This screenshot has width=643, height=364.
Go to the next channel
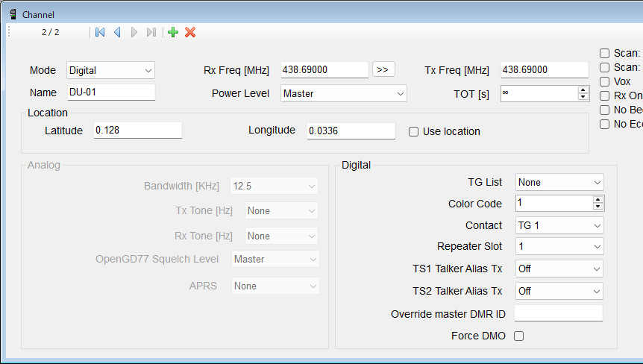coord(134,32)
